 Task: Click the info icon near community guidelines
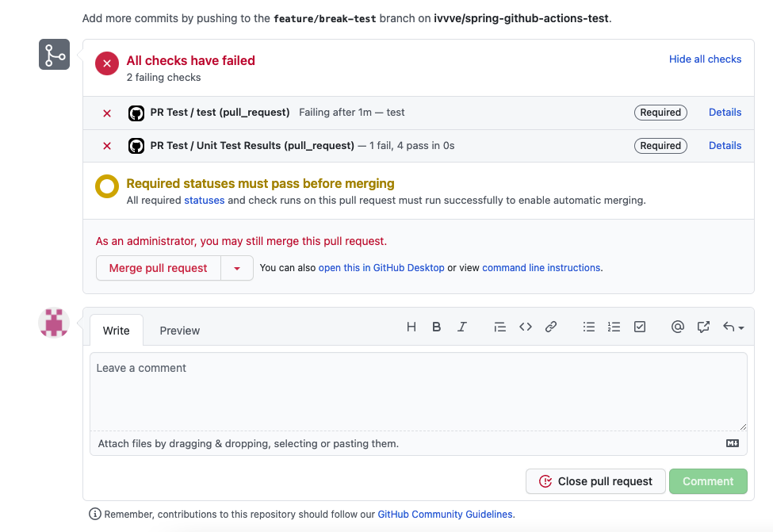point(94,515)
